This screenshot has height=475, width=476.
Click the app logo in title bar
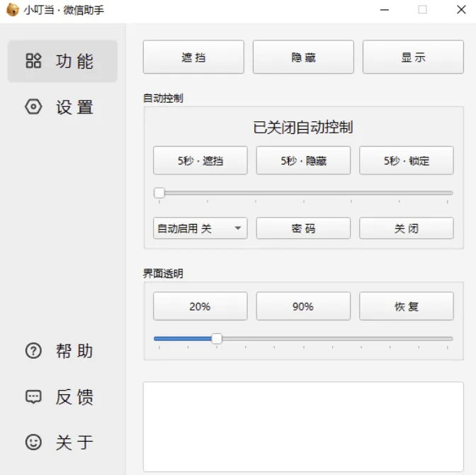tap(12, 10)
